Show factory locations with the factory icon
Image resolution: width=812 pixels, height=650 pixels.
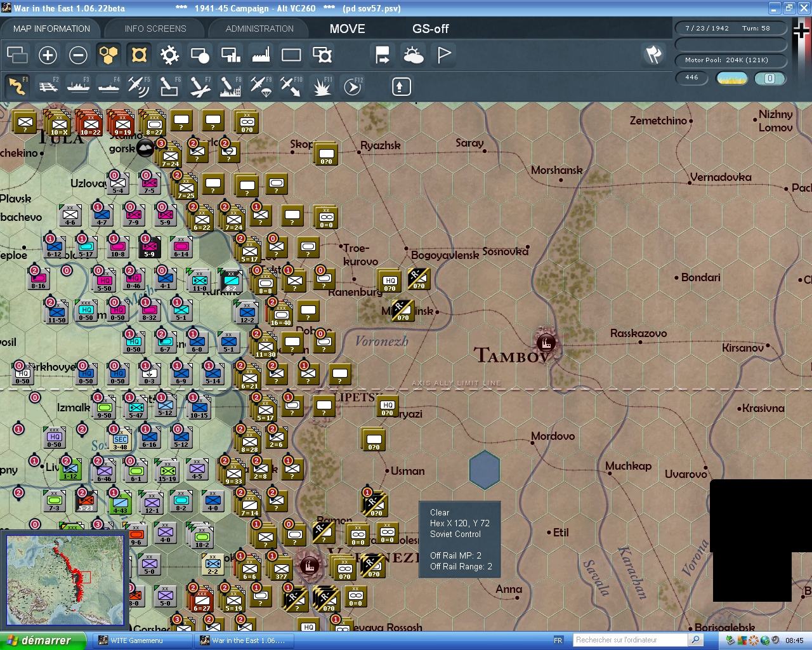coord(260,55)
